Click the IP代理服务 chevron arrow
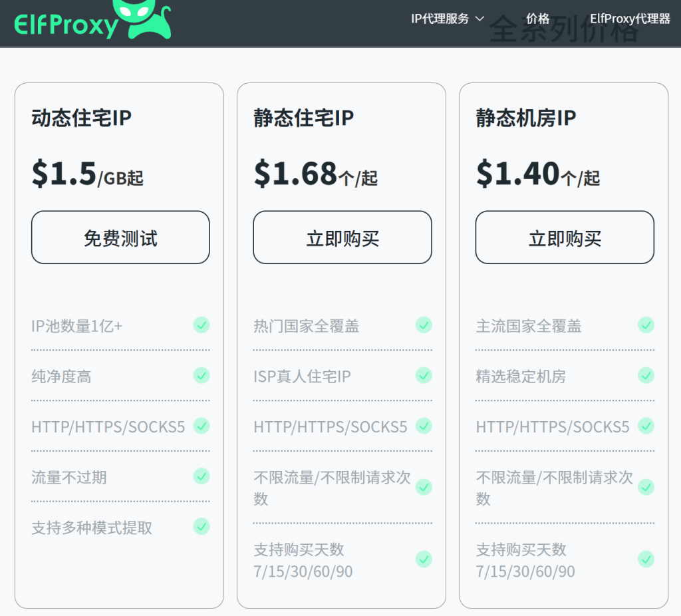The width and height of the screenshot is (681, 616). pos(479,19)
